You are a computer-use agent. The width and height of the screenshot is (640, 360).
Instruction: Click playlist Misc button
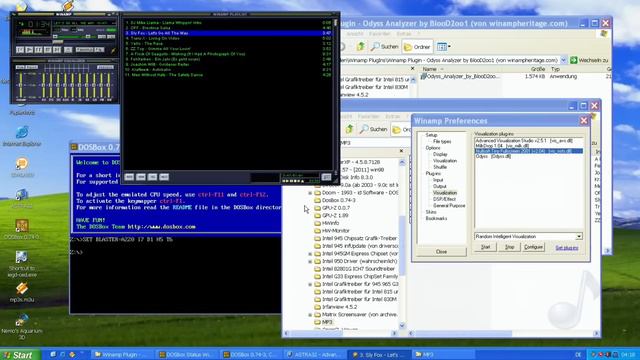click(164, 177)
